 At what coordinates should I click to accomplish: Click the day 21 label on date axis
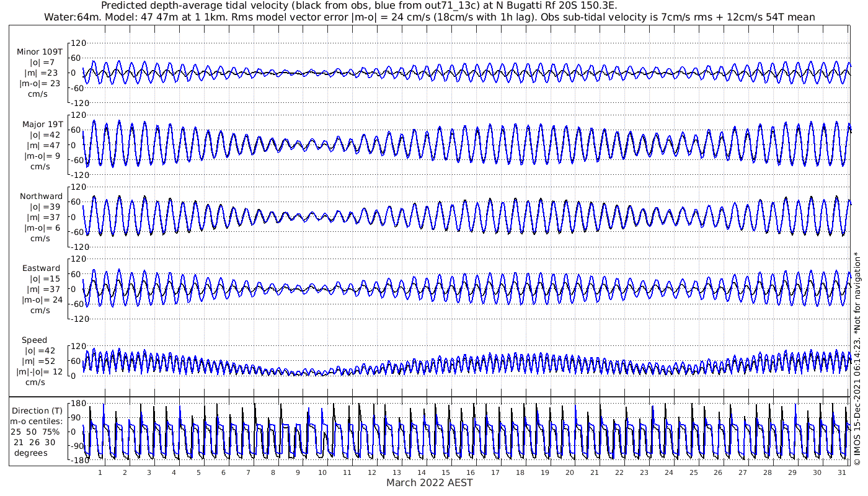[595, 472]
